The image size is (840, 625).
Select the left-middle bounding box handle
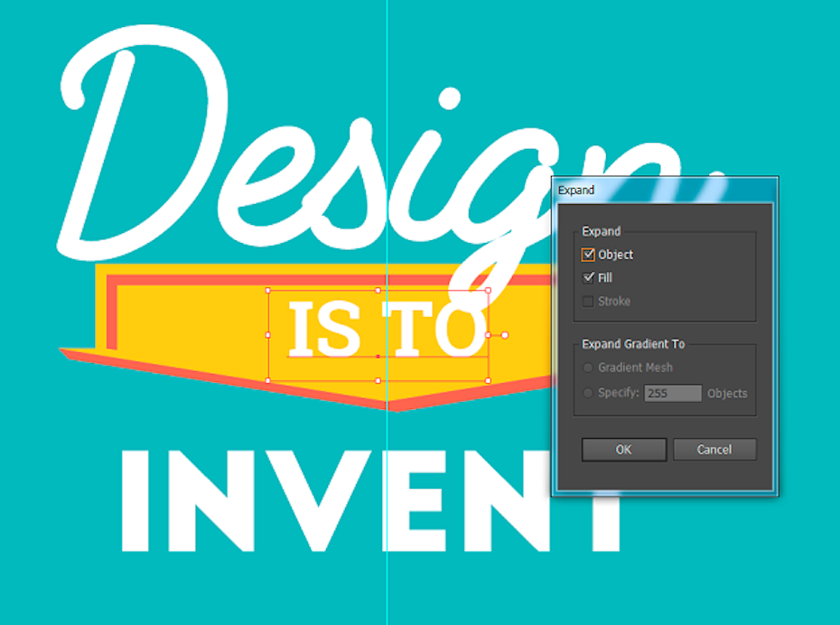click(x=268, y=335)
